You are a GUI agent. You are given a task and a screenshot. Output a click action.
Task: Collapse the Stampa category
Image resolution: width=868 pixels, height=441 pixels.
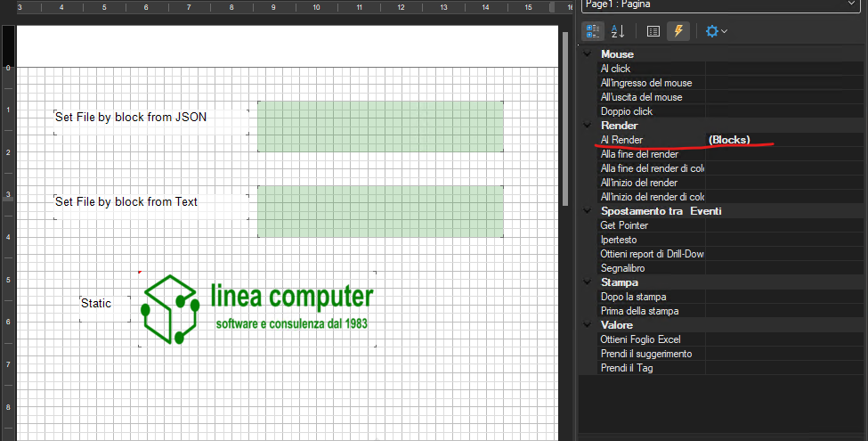(x=588, y=282)
